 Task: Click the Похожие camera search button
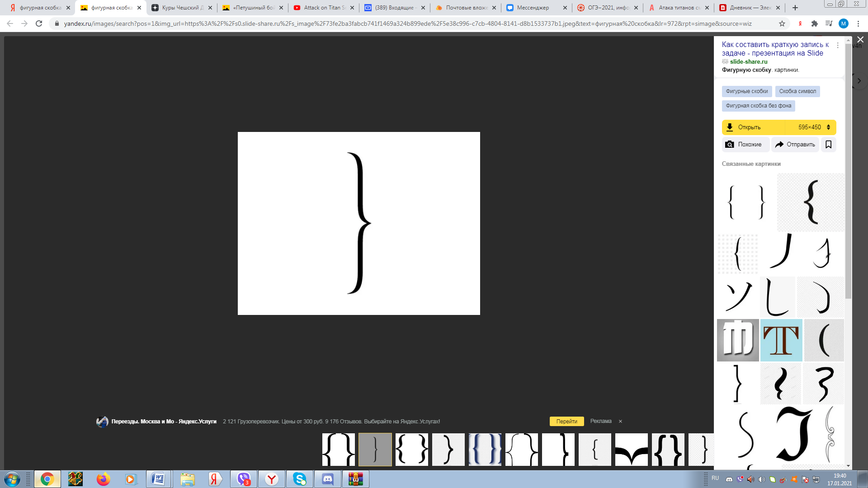click(744, 145)
